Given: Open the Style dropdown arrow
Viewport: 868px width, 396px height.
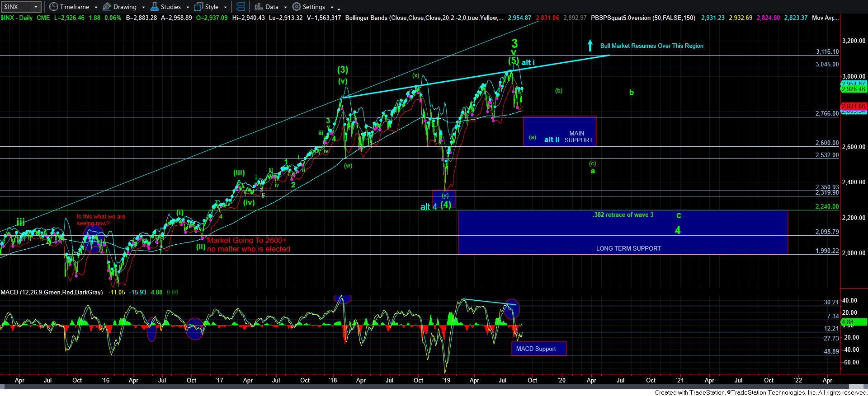Looking at the screenshot, I should [x=225, y=7].
